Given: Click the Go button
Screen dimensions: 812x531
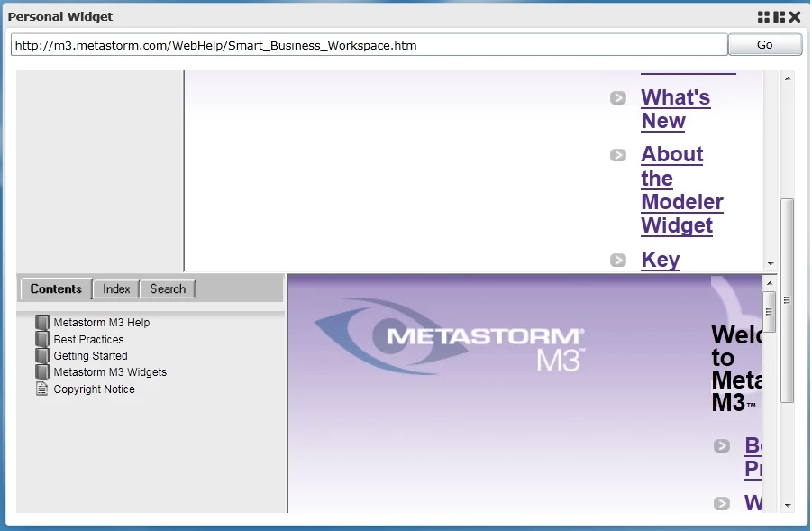Looking at the screenshot, I should (764, 45).
